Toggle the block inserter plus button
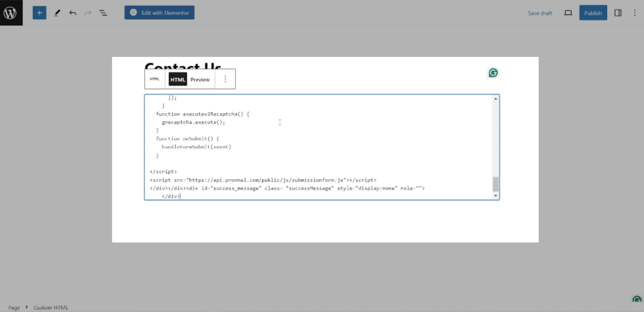Screen dimensions: 644x312 pos(39,13)
